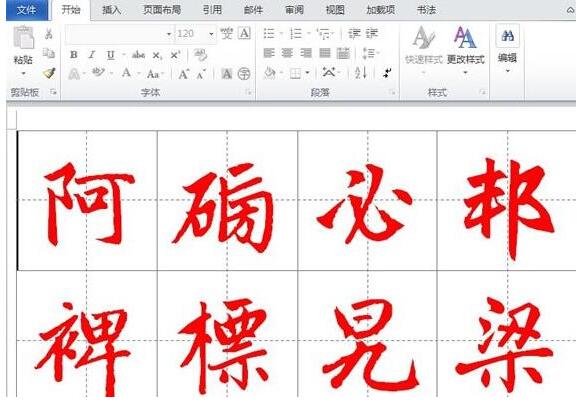The height and width of the screenshot is (404, 577).
Task: Click the change case (Aa) icon
Action: pyautogui.click(x=153, y=74)
